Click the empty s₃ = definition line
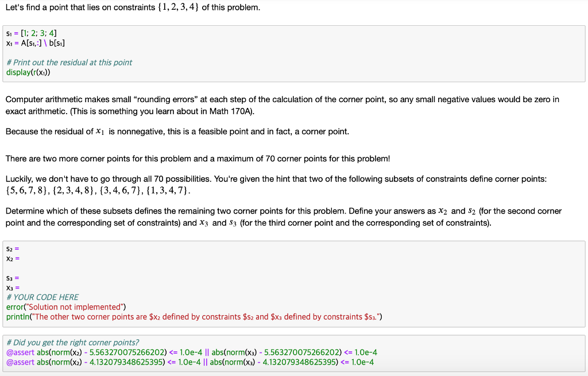Viewport: 588px width, 376px height. pos(11,277)
